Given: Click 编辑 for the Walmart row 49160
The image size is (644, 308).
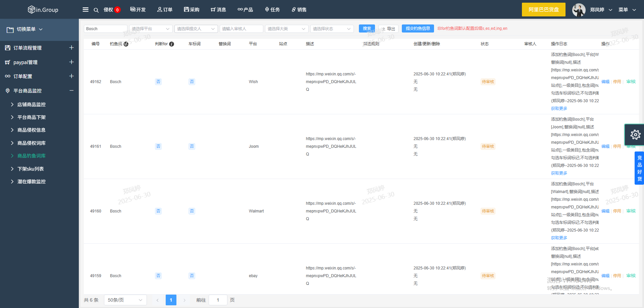Looking at the screenshot, I should [605, 211].
